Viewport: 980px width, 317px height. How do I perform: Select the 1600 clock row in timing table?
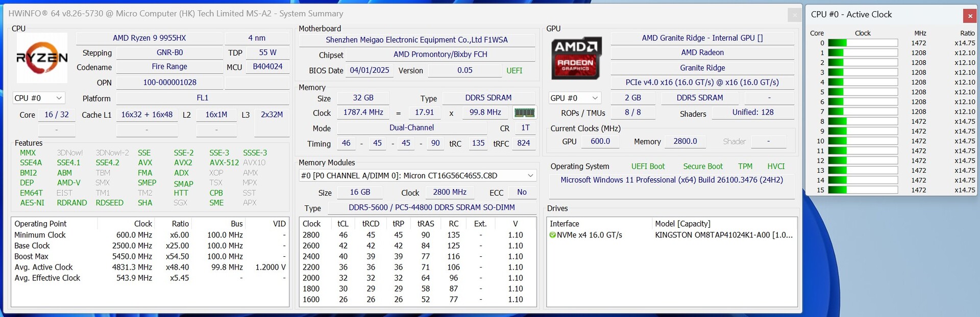pos(418,300)
